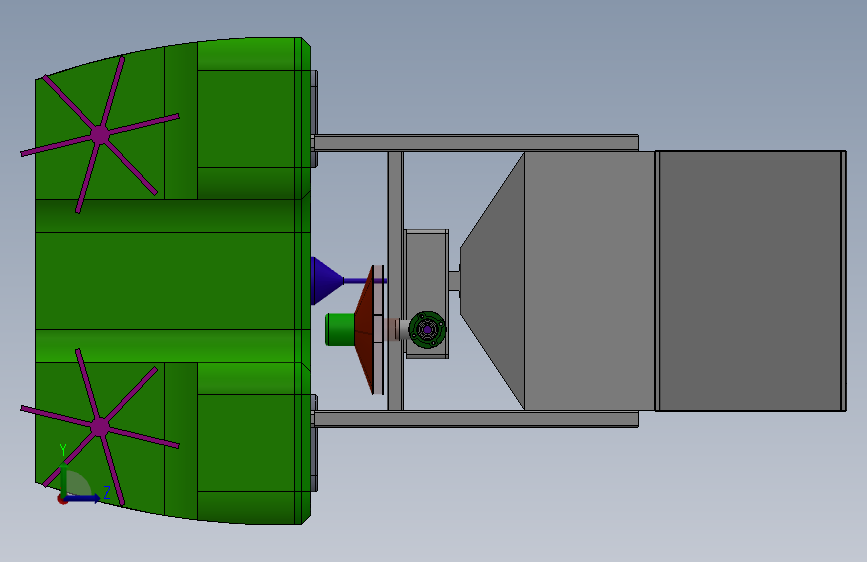Click the "Y" axis label
The image size is (867, 562).
[63, 450]
